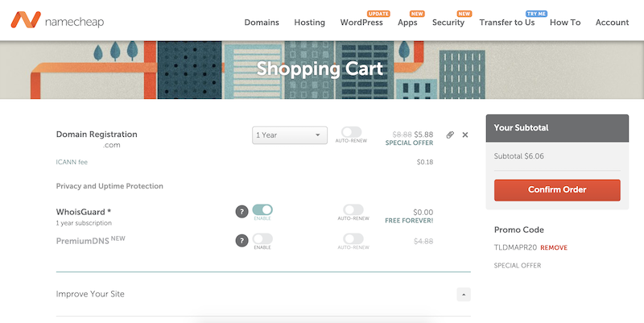Click WhoisGuard question mark help icon
The height and width of the screenshot is (323, 644).
(x=241, y=212)
